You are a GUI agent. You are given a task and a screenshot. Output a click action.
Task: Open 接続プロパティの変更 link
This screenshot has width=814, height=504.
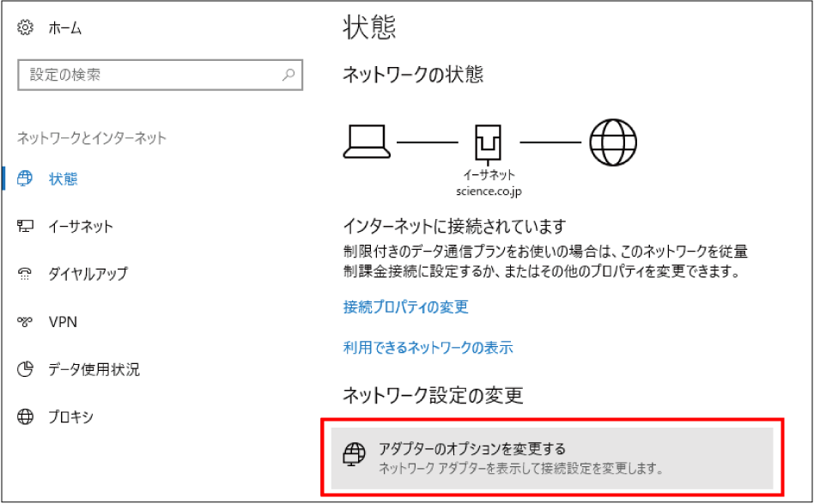pyautogui.click(x=404, y=307)
